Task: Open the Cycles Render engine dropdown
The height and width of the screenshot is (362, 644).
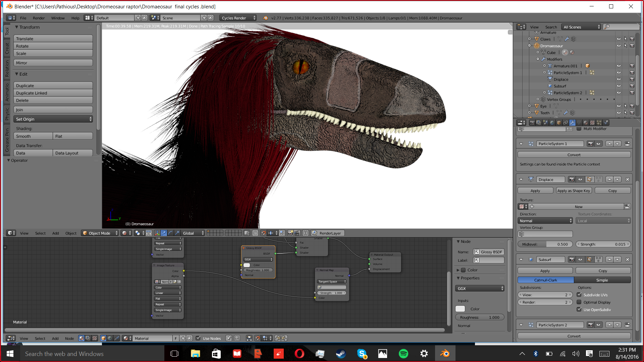Action: [x=238, y=18]
